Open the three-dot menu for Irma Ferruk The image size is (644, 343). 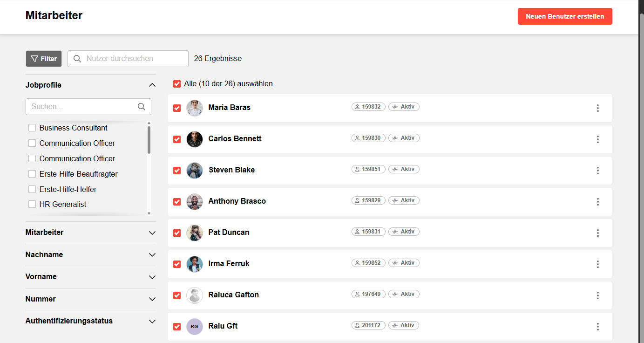598,264
